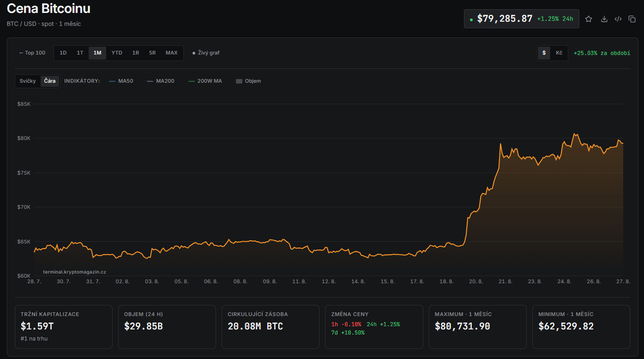
Task: Enable the MA50 indicator
Action: pyautogui.click(x=121, y=81)
